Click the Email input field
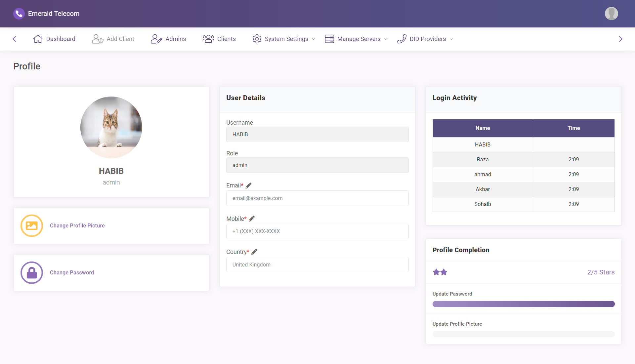 [x=317, y=198]
